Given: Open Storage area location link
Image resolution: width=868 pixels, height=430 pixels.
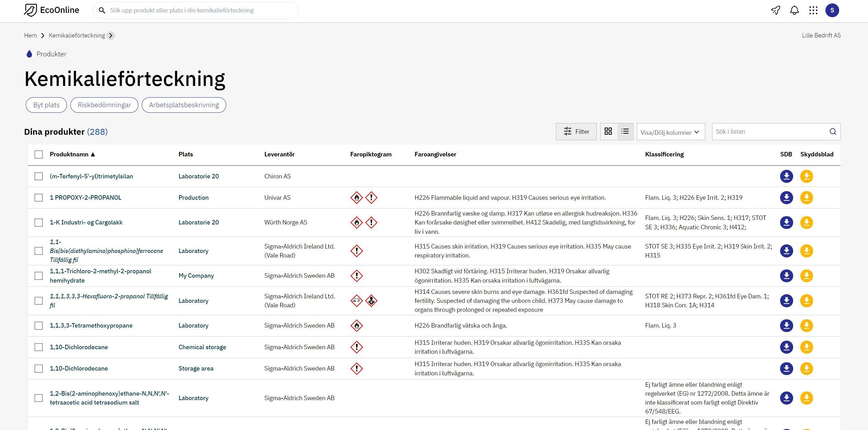Looking at the screenshot, I should coord(196,368).
